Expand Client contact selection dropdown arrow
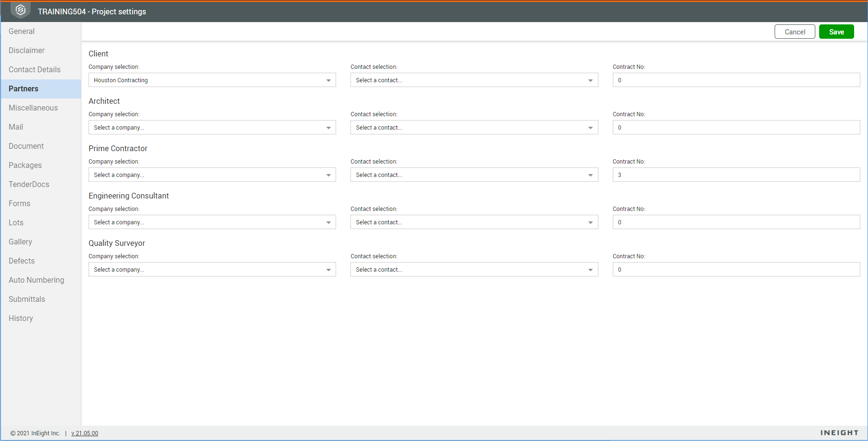This screenshot has height=441, width=868. 590,80
